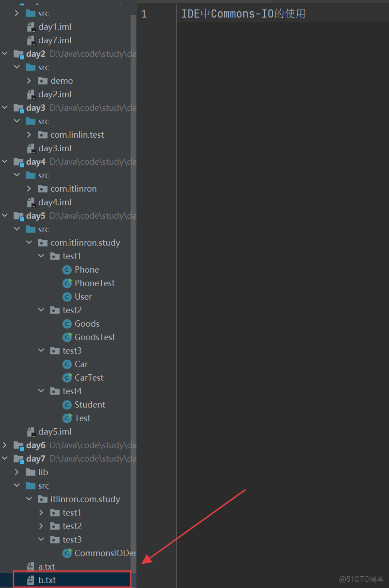Expand test1 inside itlinron.com.study
The width and height of the screenshot is (389, 588).
click(x=41, y=512)
